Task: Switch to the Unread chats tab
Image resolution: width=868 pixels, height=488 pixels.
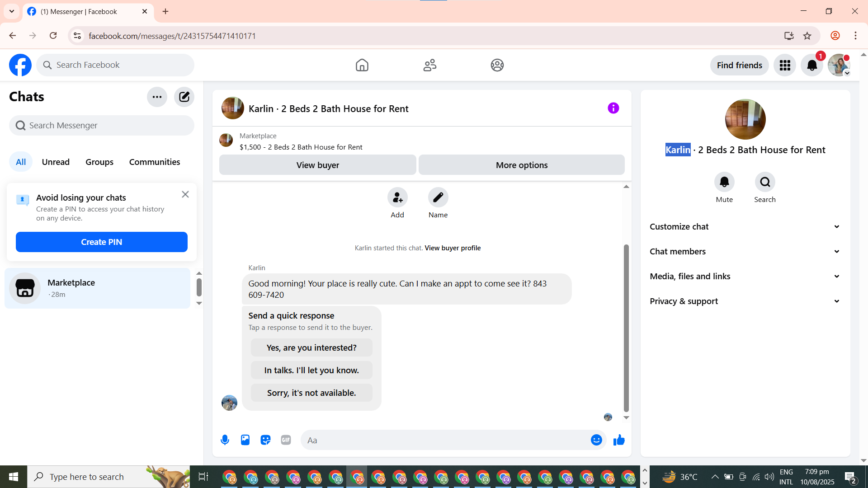Action: coord(56,162)
